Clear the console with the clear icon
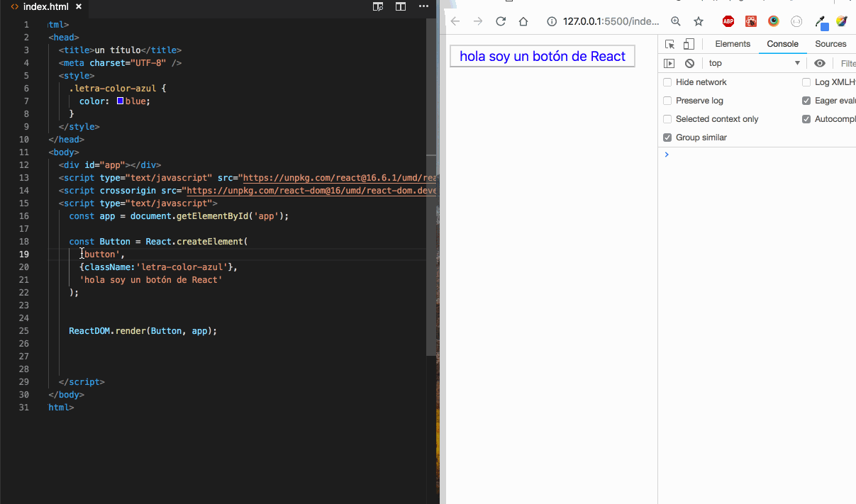Viewport: 856px width, 504px height. pyautogui.click(x=689, y=63)
